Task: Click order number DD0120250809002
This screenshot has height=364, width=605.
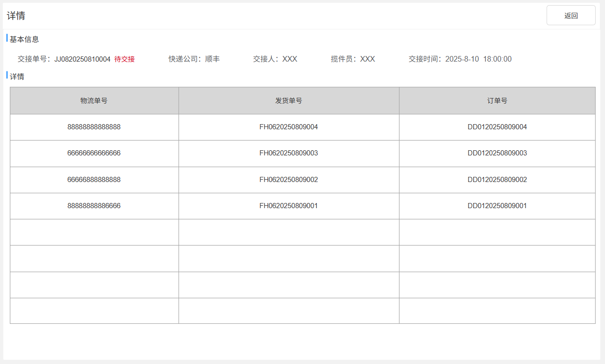Action: 497,180
